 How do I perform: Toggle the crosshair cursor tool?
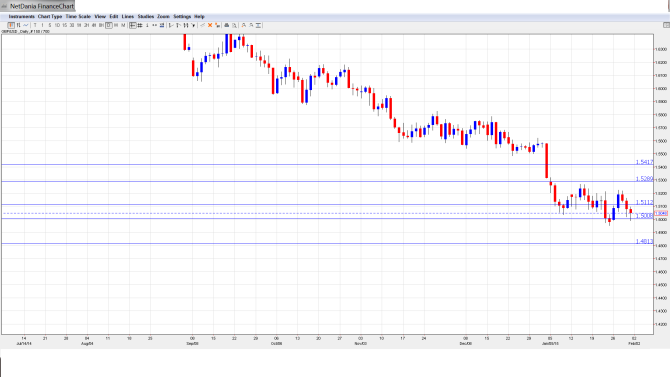coord(132,25)
